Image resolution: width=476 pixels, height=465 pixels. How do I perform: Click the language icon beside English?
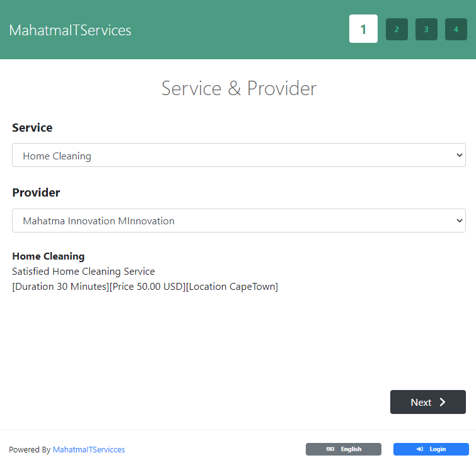[x=330, y=449]
